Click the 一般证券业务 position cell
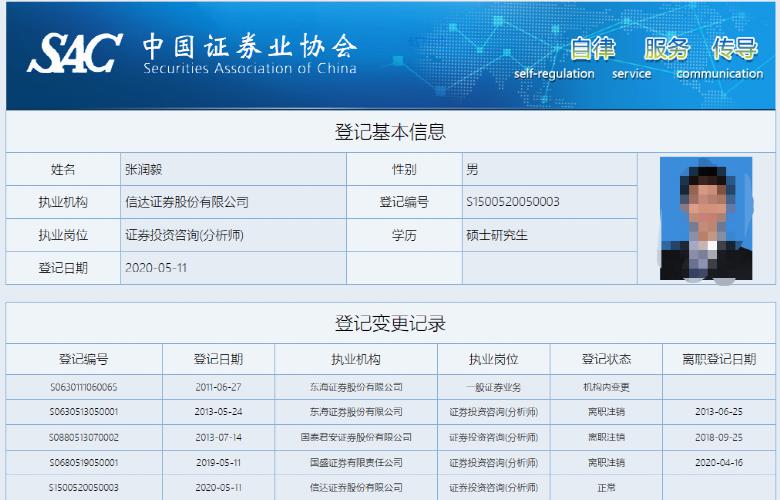 (x=493, y=387)
